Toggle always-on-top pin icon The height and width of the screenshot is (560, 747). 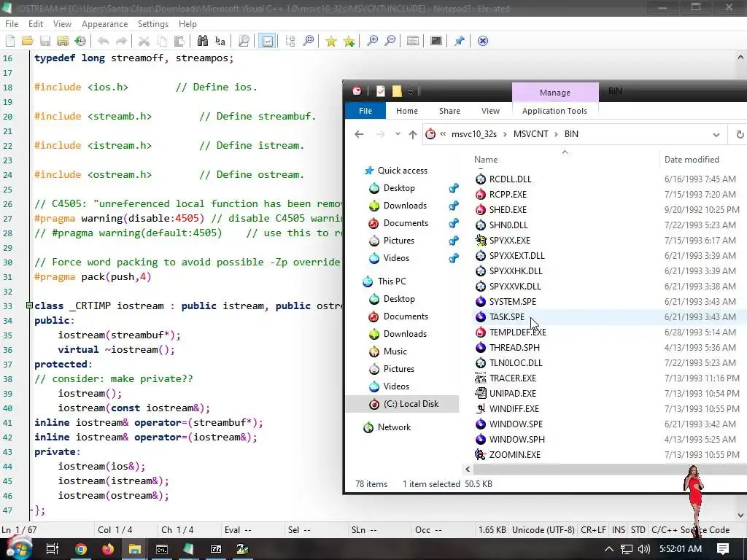[460, 41]
